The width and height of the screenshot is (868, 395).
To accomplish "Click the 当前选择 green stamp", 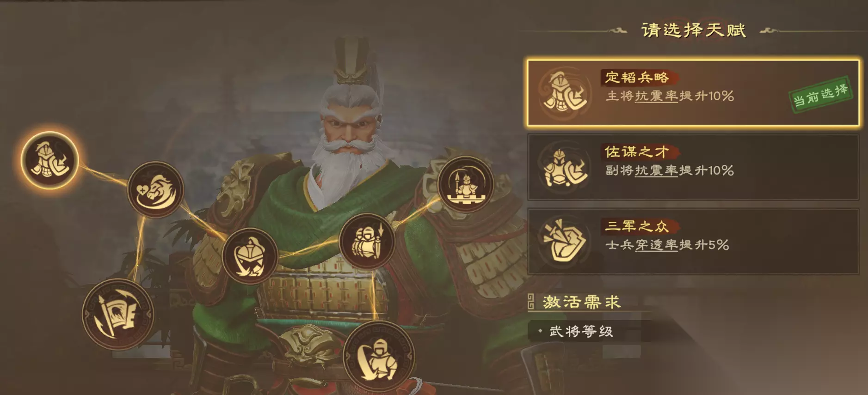I will [x=821, y=95].
